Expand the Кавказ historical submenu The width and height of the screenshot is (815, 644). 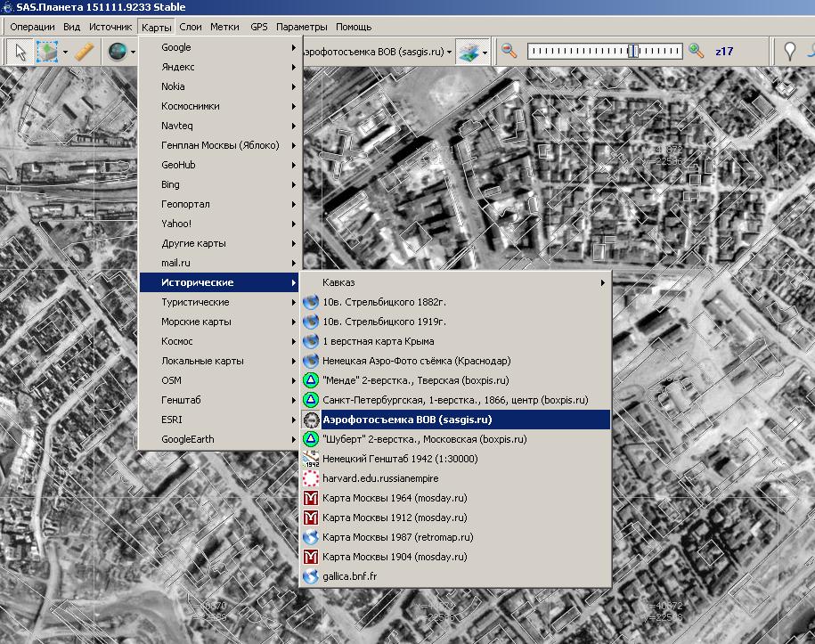pos(455,282)
